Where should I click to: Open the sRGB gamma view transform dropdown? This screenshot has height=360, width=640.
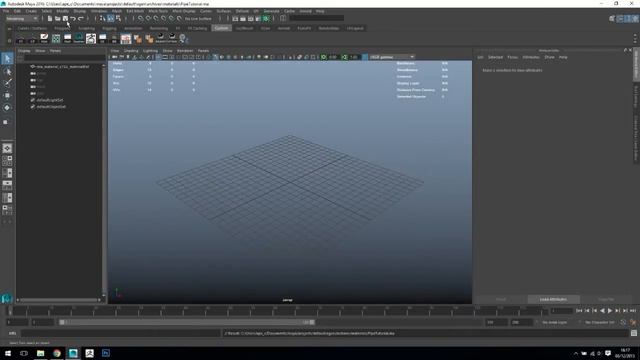pyautogui.click(x=392, y=57)
